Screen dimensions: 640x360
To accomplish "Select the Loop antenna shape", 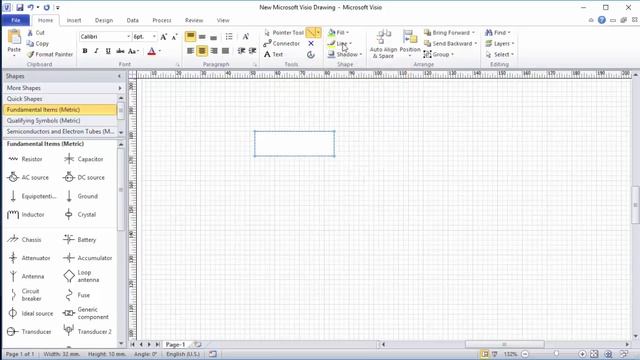I will pyautogui.click(x=82, y=276).
